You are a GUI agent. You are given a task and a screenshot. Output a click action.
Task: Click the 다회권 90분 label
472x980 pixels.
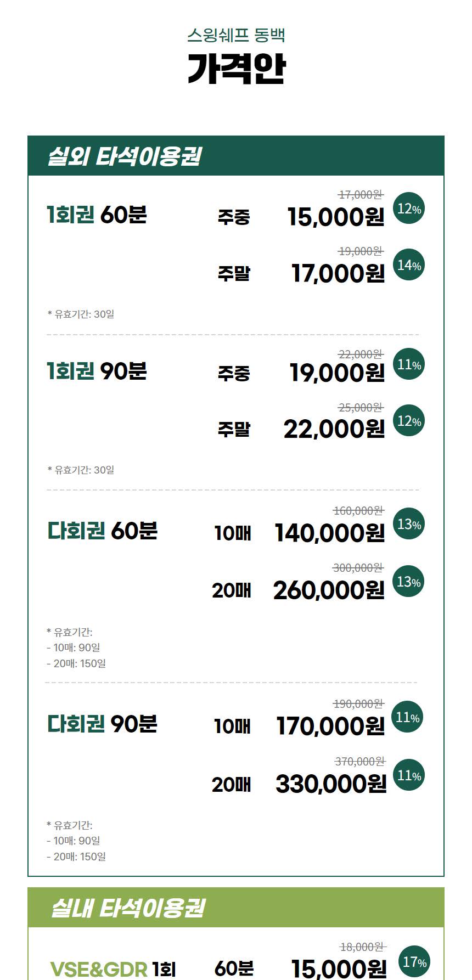tap(102, 724)
